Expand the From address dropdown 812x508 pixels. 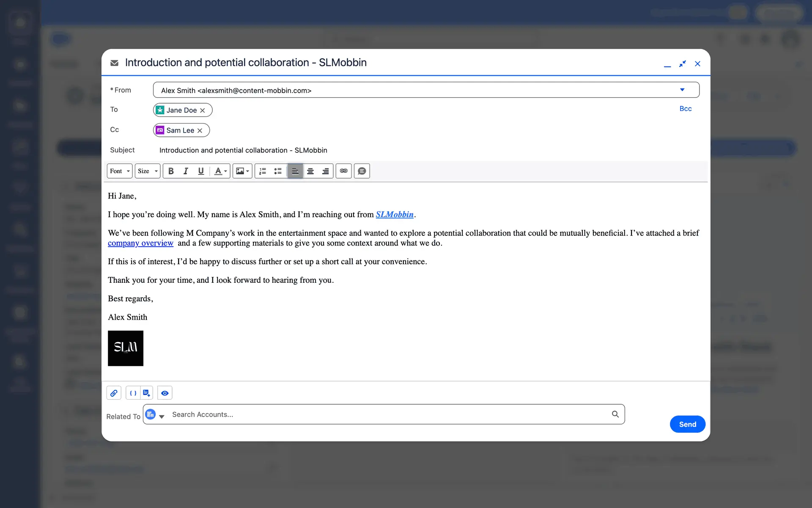click(682, 90)
